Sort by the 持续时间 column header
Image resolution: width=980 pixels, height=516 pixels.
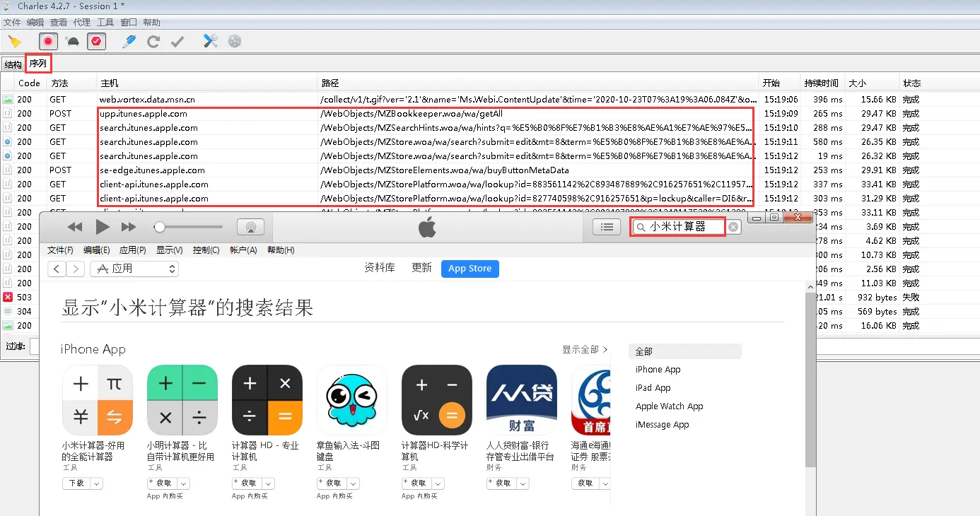point(821,83)
